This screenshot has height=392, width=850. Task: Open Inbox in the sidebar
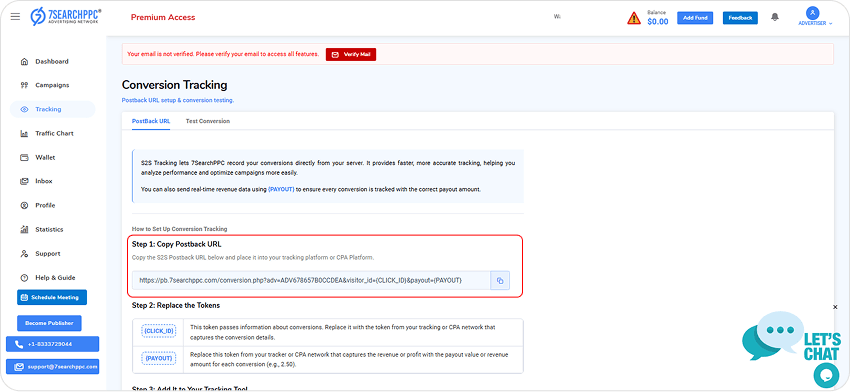pyautogui.click(x=44, y=181)
